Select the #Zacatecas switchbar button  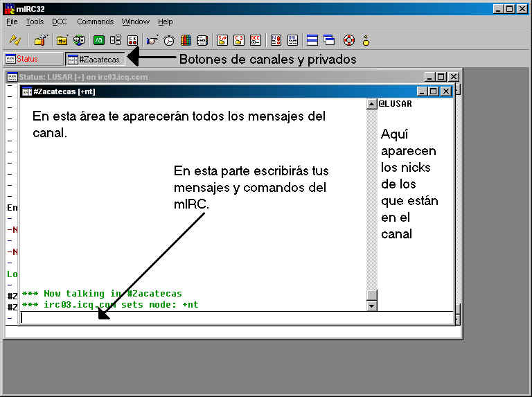tap(95, 60)
